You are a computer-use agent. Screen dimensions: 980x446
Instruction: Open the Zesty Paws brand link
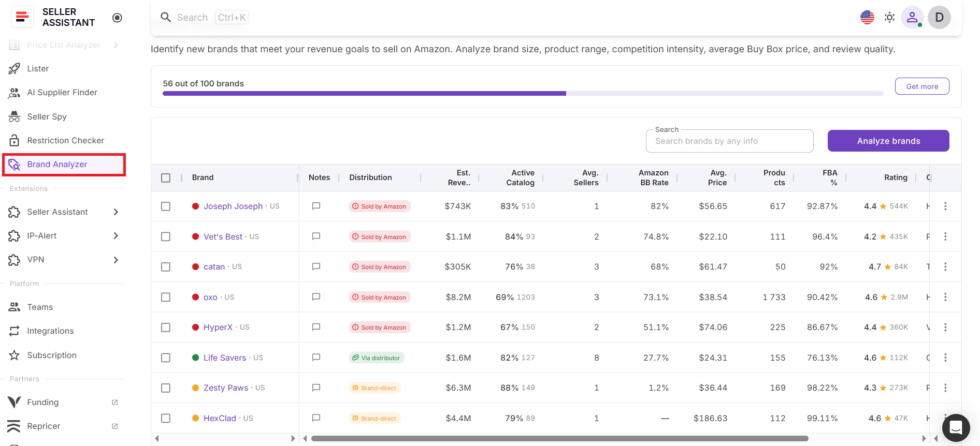coord(226,388)
